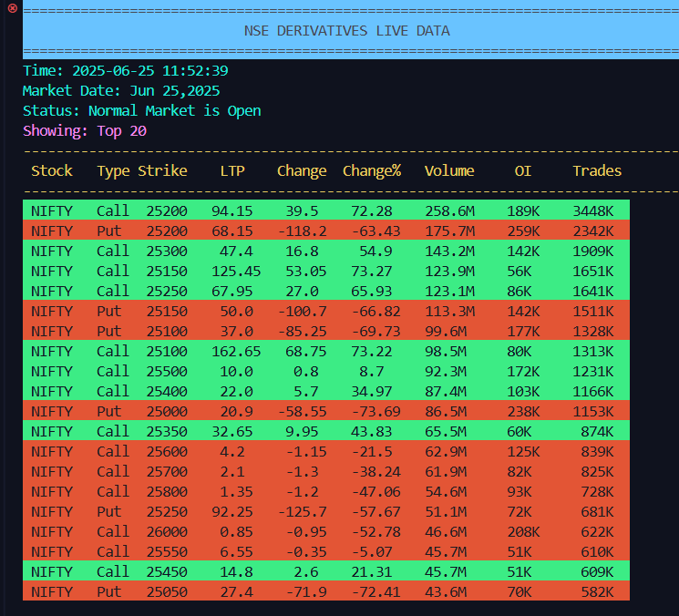Click strike 25500 in the Call row

click(x=167, y=372)
